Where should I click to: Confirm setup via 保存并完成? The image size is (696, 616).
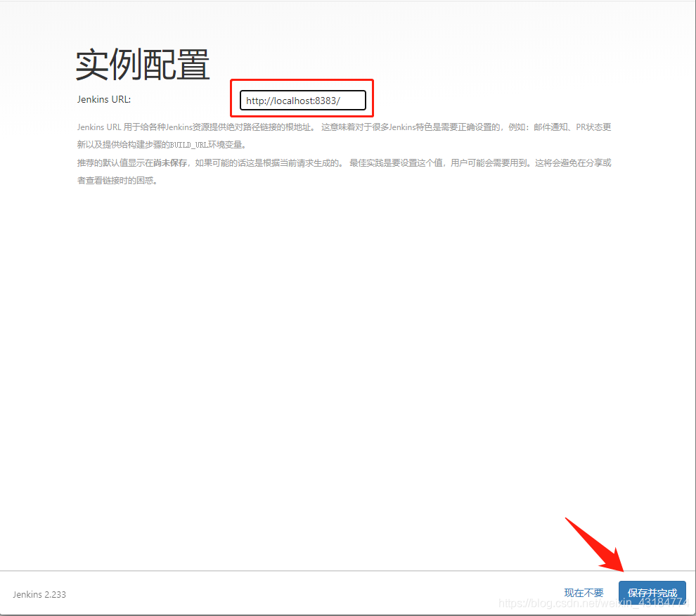click(x=652, y=593)
